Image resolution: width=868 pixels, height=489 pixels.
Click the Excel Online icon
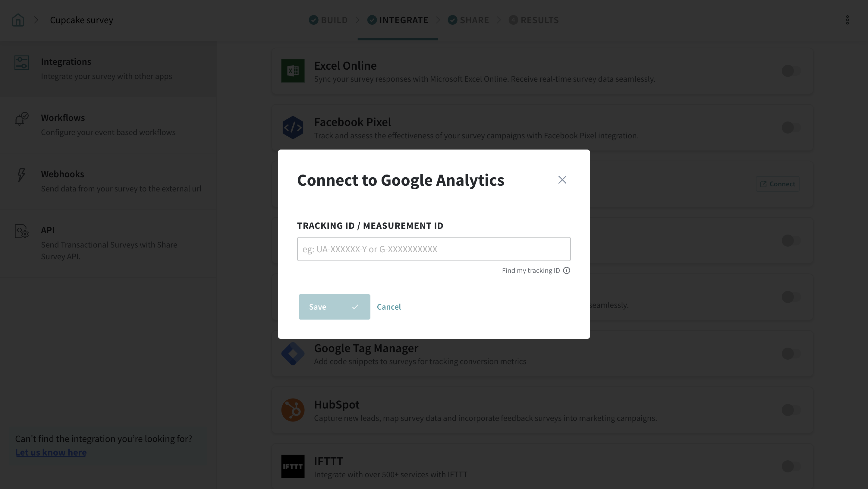pyautogui.click(x=292, y=71)
